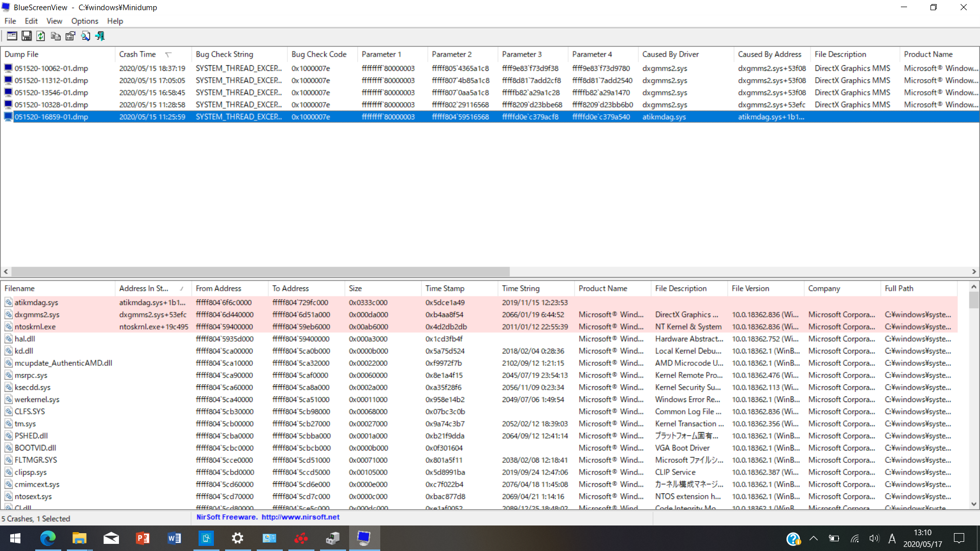This screenshot has width=980, height=551.
Task: Click the Copy Selected Items toolbar icon
Action: click(56, 36)
